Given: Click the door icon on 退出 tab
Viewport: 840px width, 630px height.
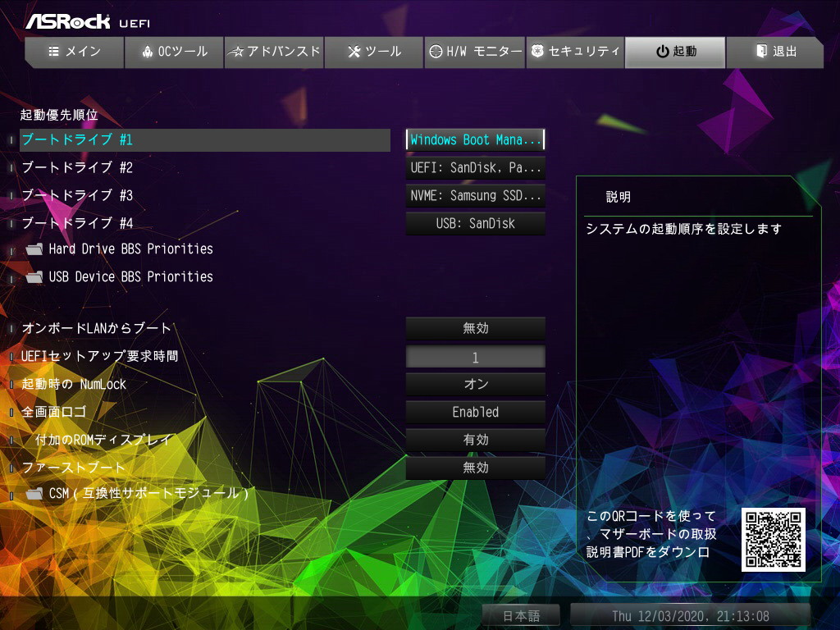Looking at the screenshot, I should pyautogui.click(x=761, y=51).
